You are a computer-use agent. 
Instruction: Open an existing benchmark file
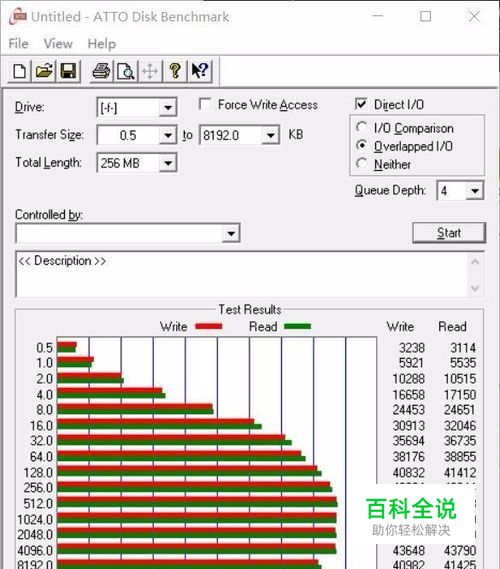click(x=44, y=71)
